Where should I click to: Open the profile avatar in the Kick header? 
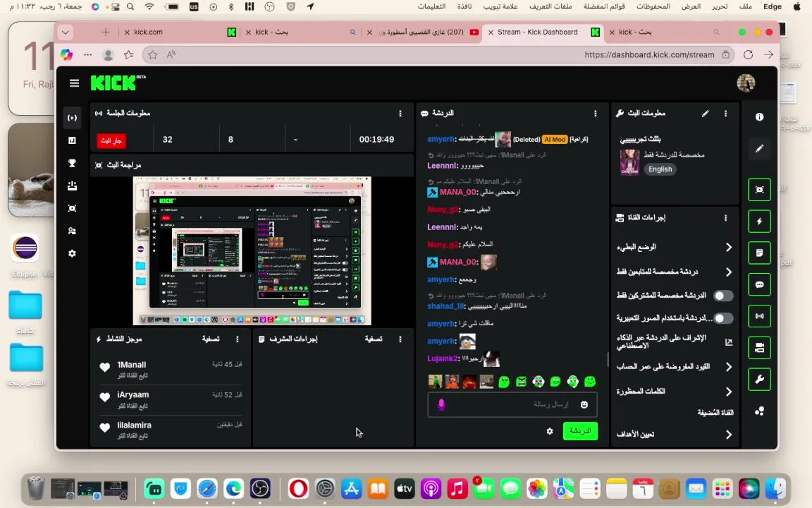(746, 83)
